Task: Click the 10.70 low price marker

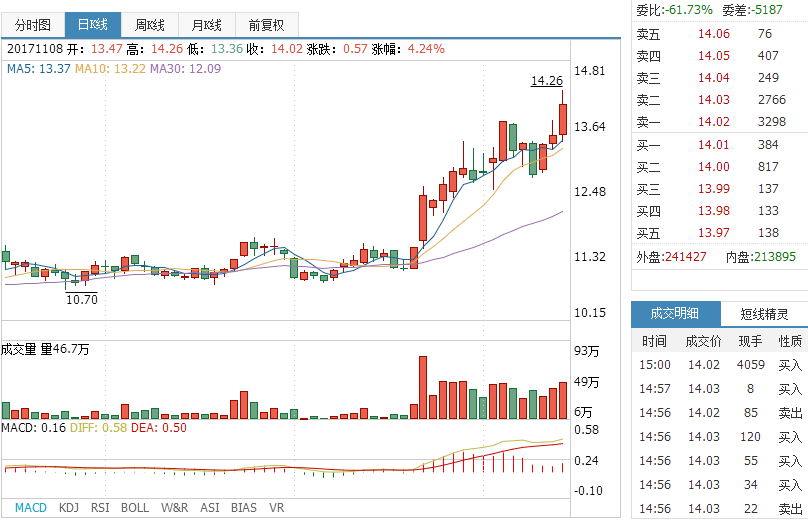Action: 81,299
